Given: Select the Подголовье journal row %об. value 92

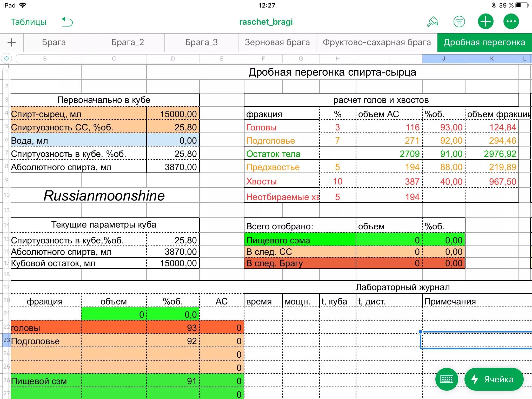Looking at the screenshot, I should click(173, 341).
